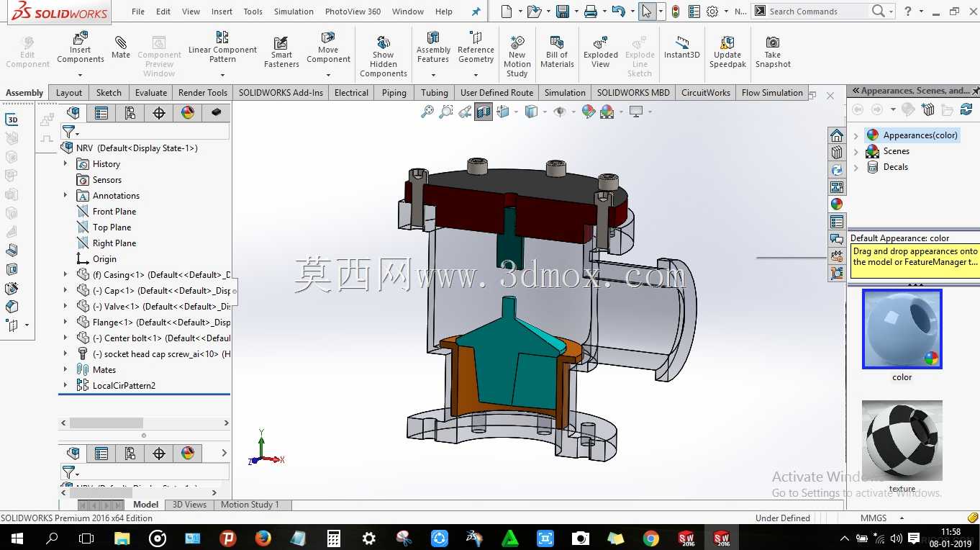Open the Insert menu
This screenshot has width=980, height=550.
[x=222, y=12]
